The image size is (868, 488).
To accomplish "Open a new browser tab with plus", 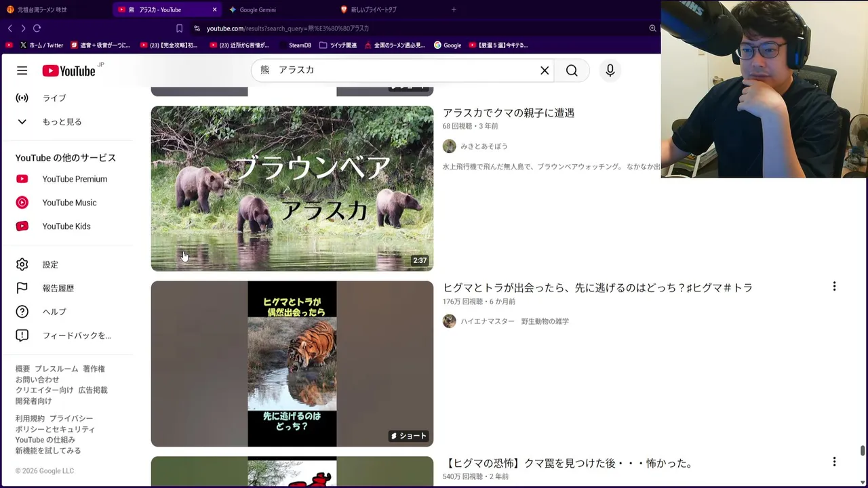I will [454, 9].
